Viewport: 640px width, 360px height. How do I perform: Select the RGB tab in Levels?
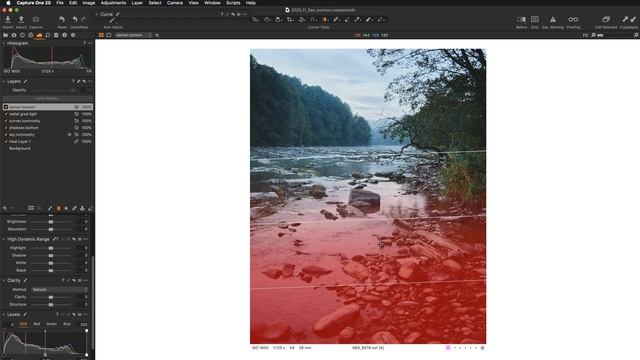pyautogui.click(x=23, y=324)
